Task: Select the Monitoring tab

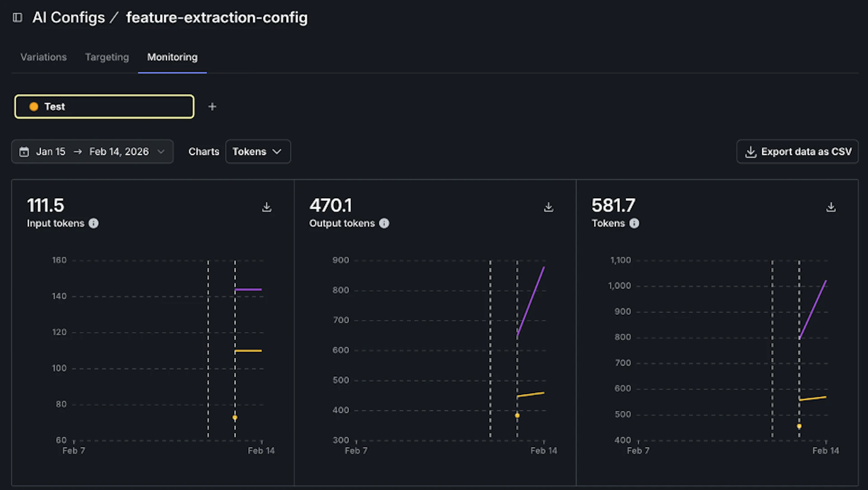Action: [172, 57]
